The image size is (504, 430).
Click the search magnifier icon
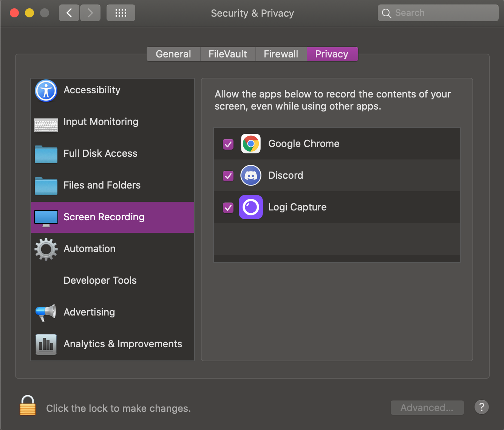387,13
